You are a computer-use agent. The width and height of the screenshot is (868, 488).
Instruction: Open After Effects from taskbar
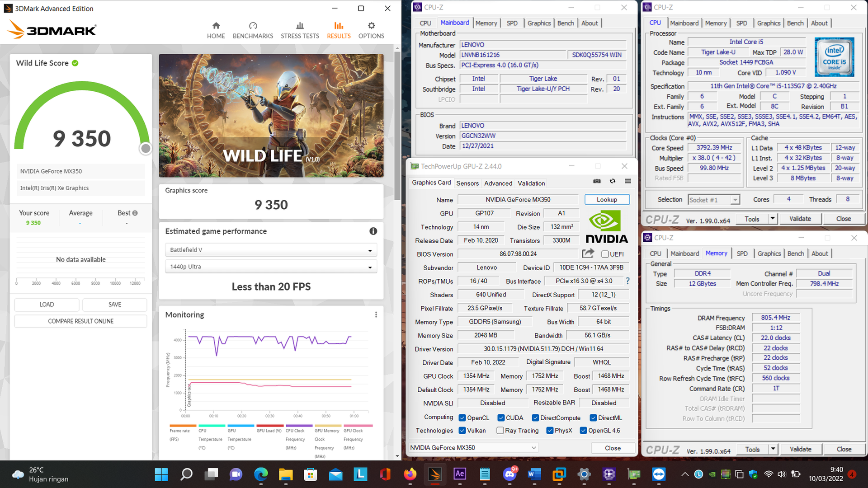460,474
